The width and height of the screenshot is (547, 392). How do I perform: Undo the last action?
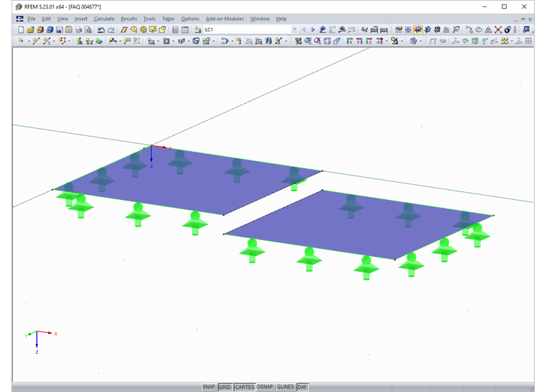[x=101, y=30]
